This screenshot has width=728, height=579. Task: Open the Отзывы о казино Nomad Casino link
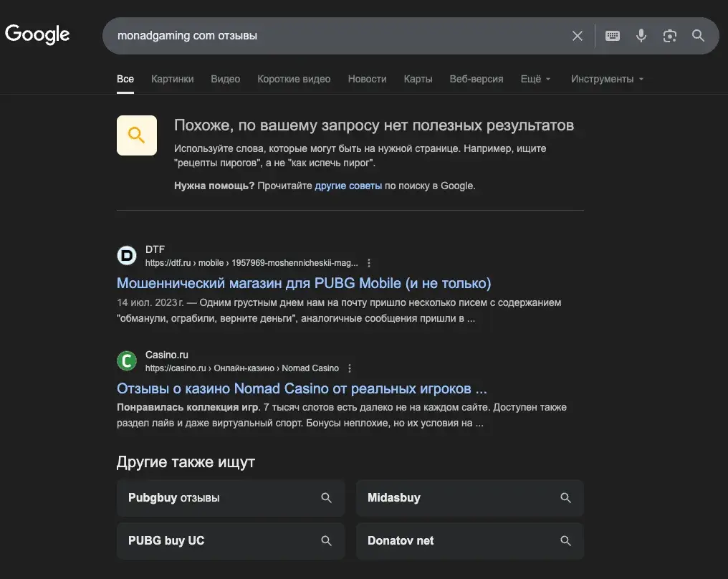coord(302,388)
